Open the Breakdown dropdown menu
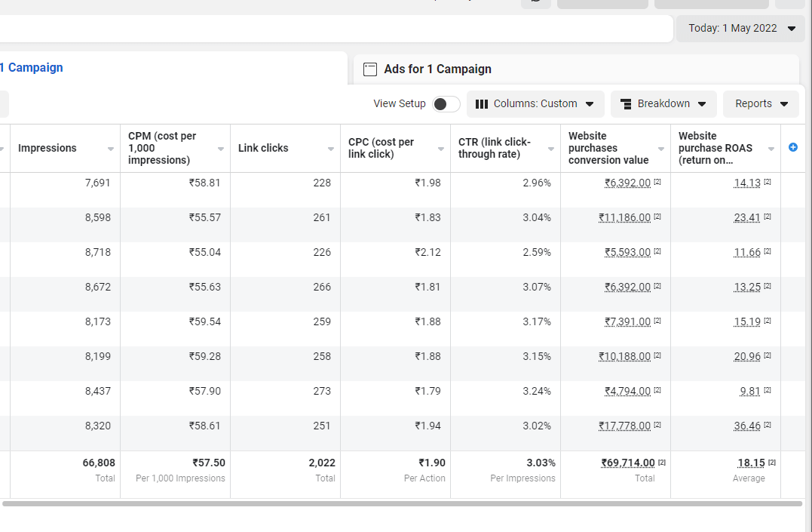The height and width of the screenshot is (532, 812). (663, 104)
